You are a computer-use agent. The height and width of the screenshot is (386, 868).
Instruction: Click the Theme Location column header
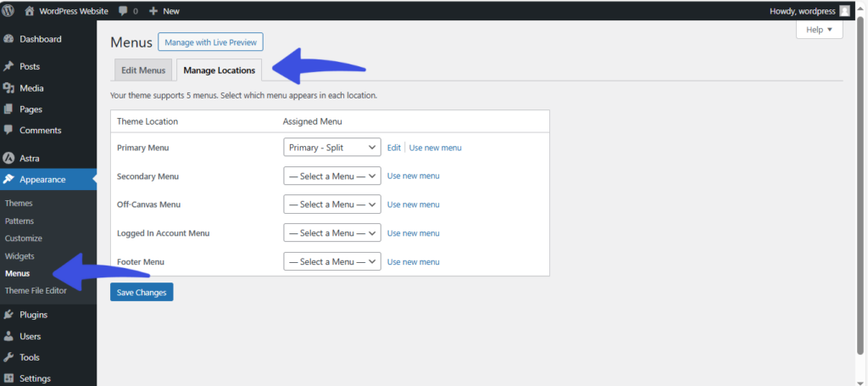click(147, 121)
